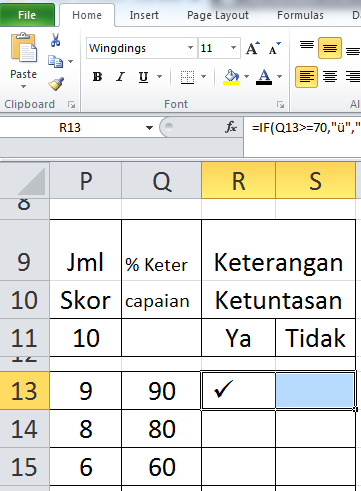
Task: Open the font size 11 dropdown
Action: [234, 48]
